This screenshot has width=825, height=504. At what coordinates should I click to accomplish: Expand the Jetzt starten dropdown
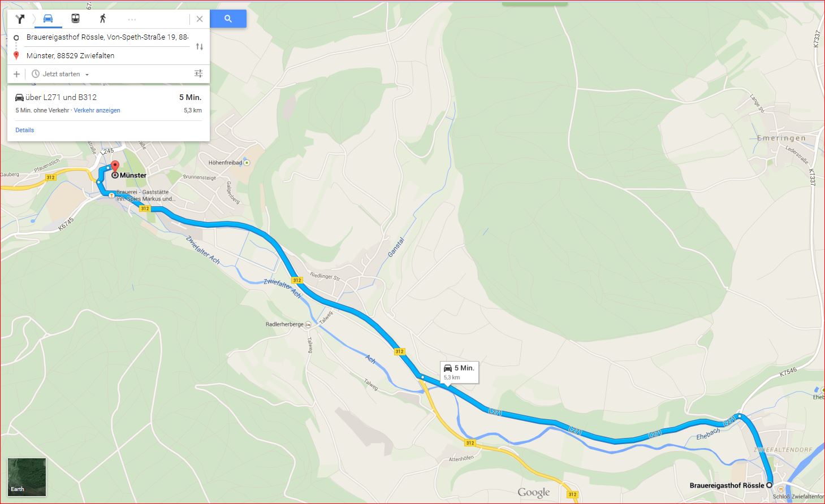coord(61,74)
